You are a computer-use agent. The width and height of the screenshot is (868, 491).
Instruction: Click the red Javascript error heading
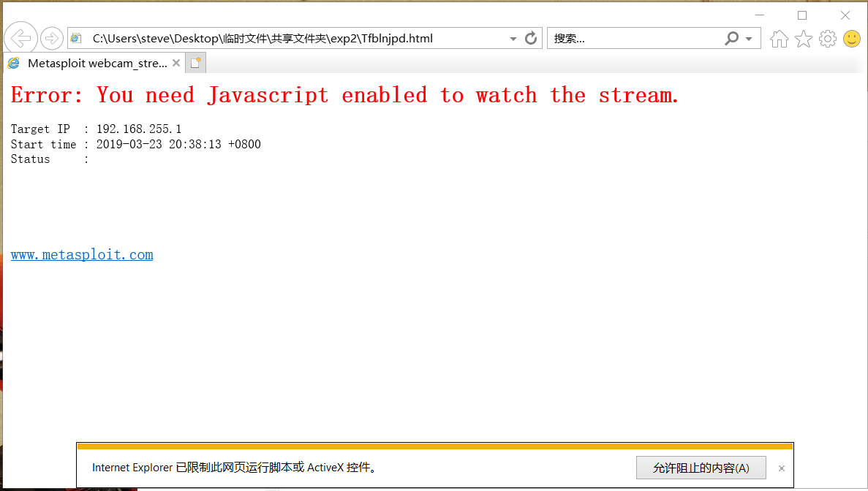click(x=344, y=95)
